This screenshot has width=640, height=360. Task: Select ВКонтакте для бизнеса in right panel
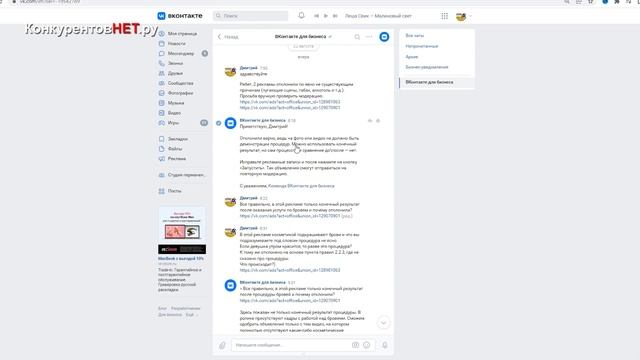437,82
